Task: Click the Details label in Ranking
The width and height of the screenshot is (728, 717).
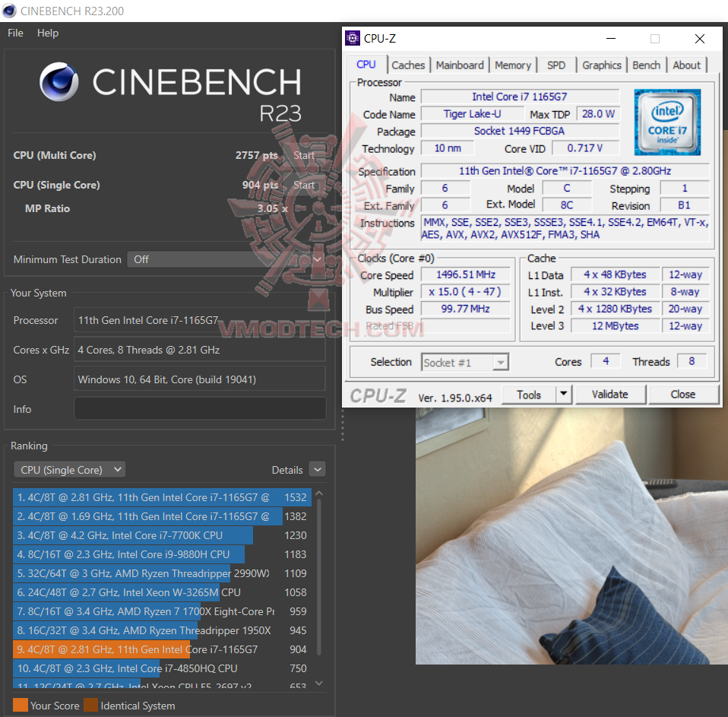Action: pyautogui.click(x=287, y=470)
